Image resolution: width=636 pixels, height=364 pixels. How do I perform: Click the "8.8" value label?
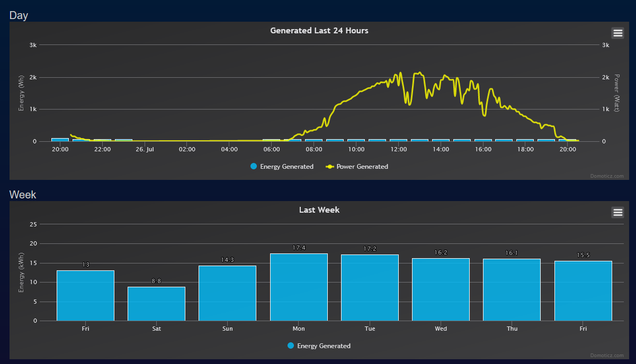tap(156, 281)
